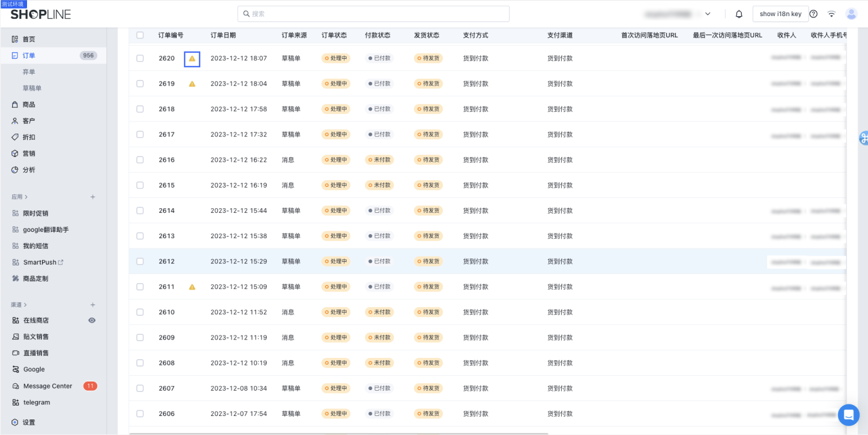This screenshot has height=435, width=868.
Task: Expand the 应用 section
Action: [20, 197]
